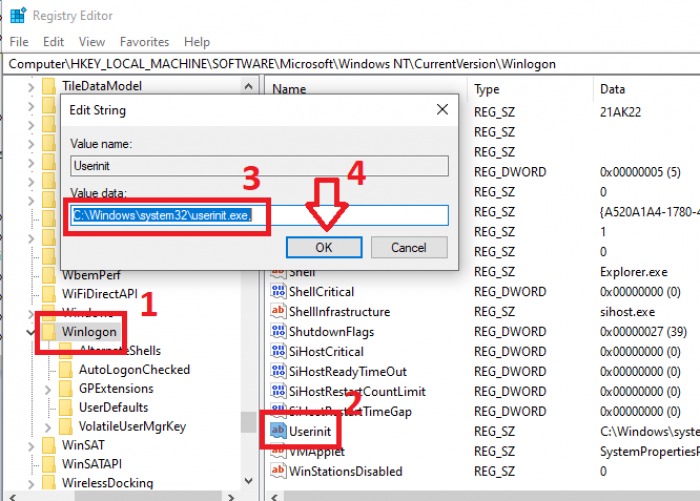Click the GPExtensions folder icon
Viewport: 700px width, 501px height.
(x=66, y=388)
